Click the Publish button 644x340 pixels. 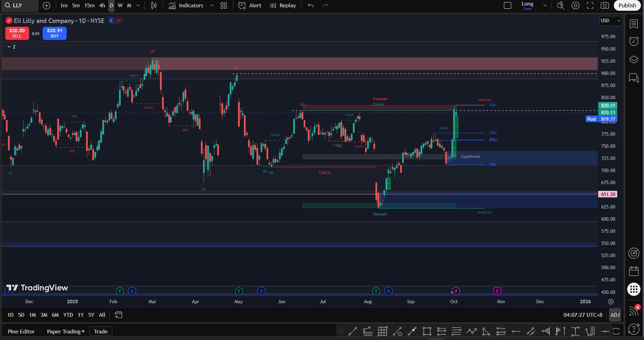point(627,6)
